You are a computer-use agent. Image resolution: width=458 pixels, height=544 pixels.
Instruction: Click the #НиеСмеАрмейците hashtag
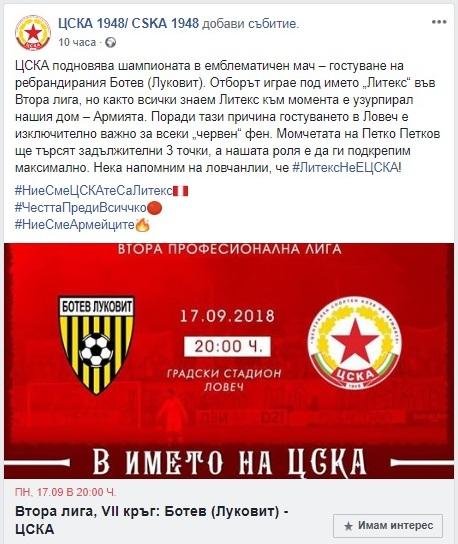point(75,224)
